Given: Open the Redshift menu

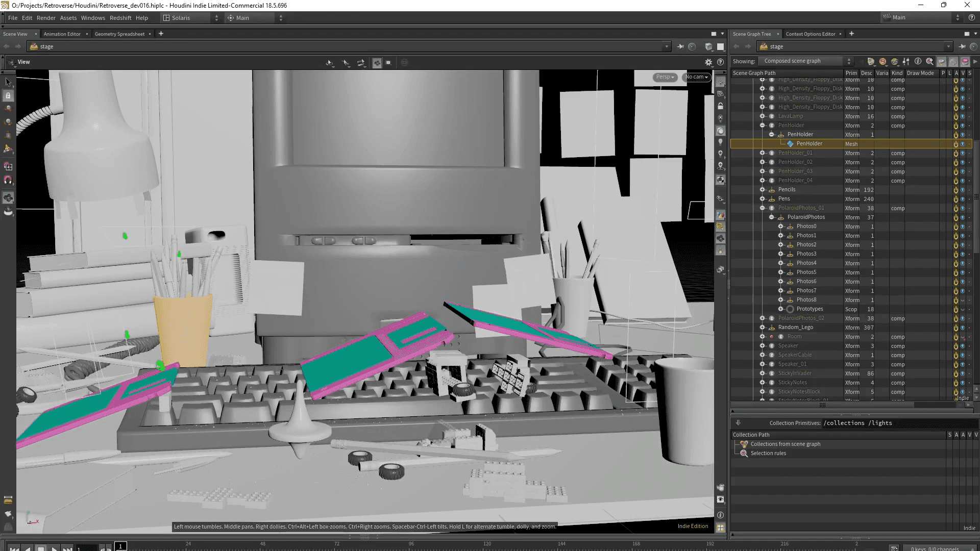Looking at the screenshot, I should tap(120, 18).
